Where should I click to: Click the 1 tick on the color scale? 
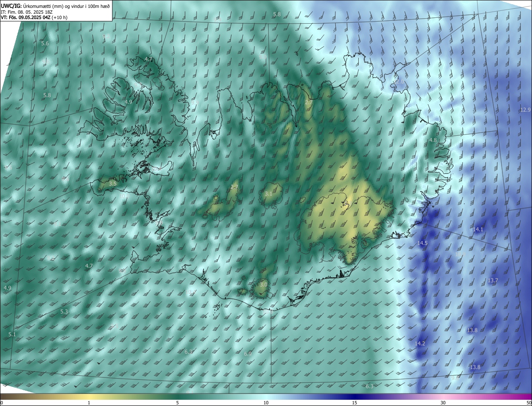(89, 403)
